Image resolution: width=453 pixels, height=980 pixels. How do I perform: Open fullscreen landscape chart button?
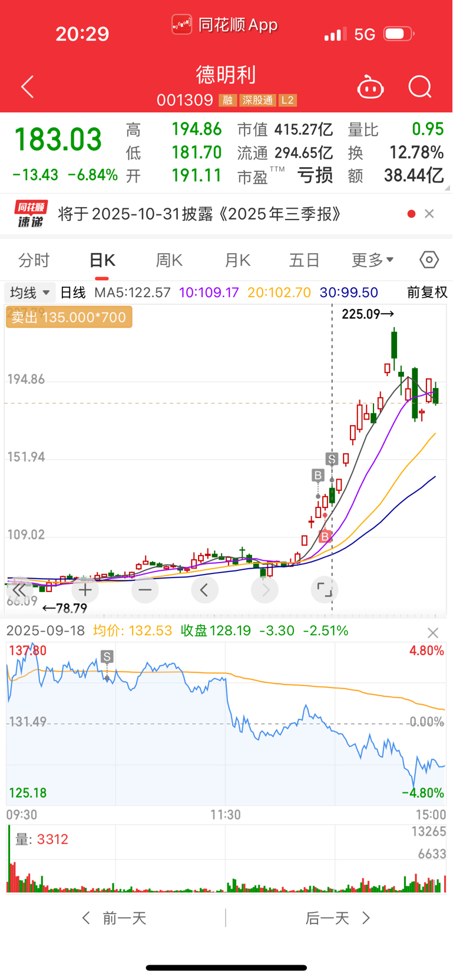tap(325, 590)
